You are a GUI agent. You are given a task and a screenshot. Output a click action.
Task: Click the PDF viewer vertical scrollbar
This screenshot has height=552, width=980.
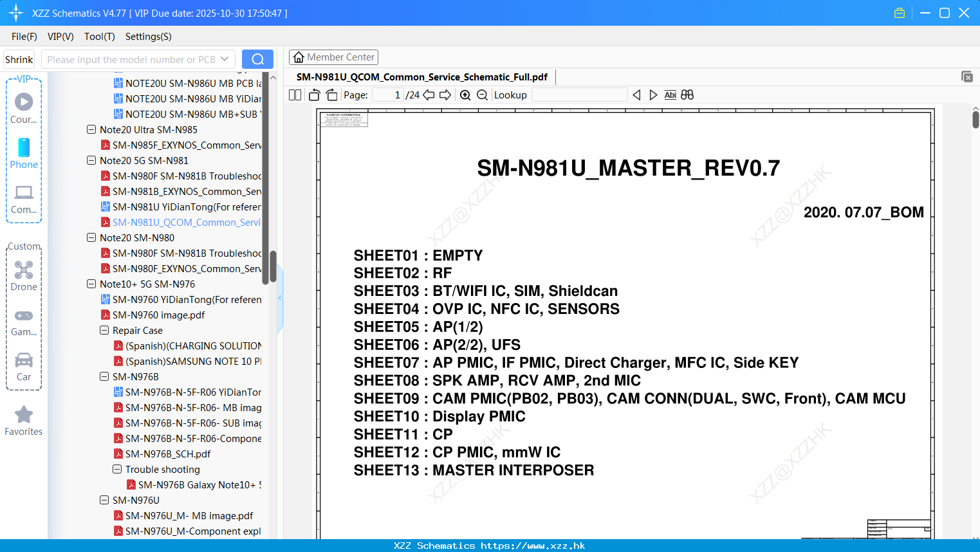(x=975, y=119)
